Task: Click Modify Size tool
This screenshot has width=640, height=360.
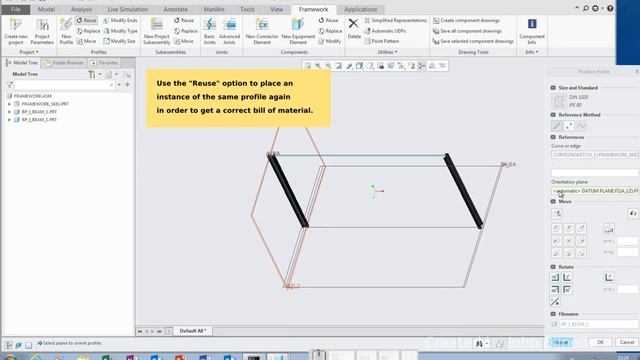Action: pyautogui.click(x=119, y=41)
